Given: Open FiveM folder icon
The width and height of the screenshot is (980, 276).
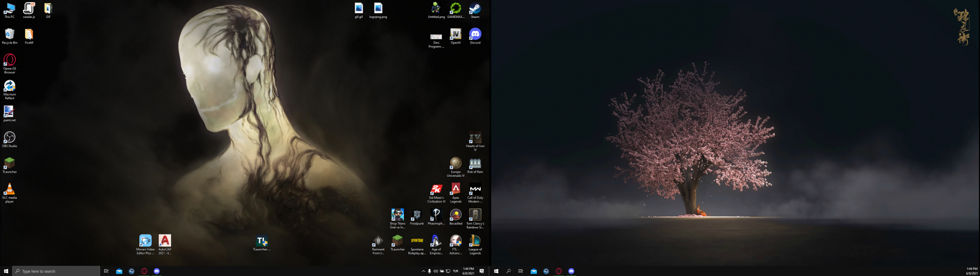Looking at the screenshot, I should coord(29,36).
